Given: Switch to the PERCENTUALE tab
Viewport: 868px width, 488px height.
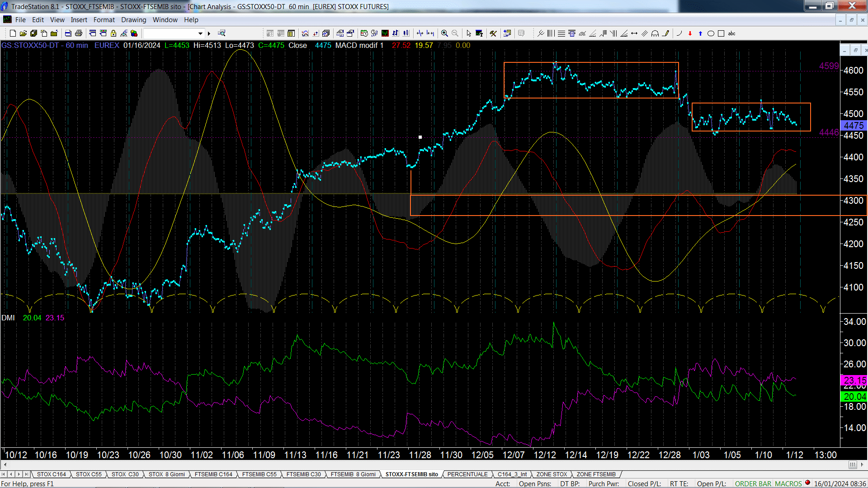Looking at the screenshot, I should point(467,474).
